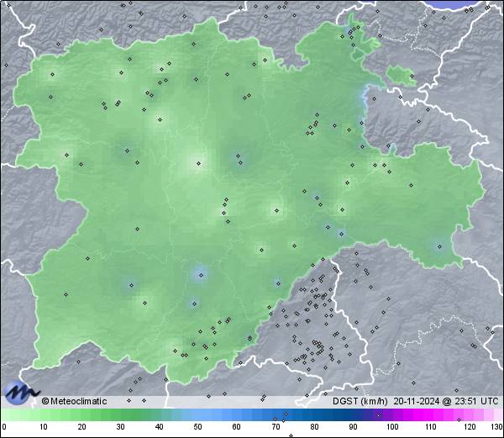
Task: Select the 30 label on the color scale
Action: [x=120, y=427]
